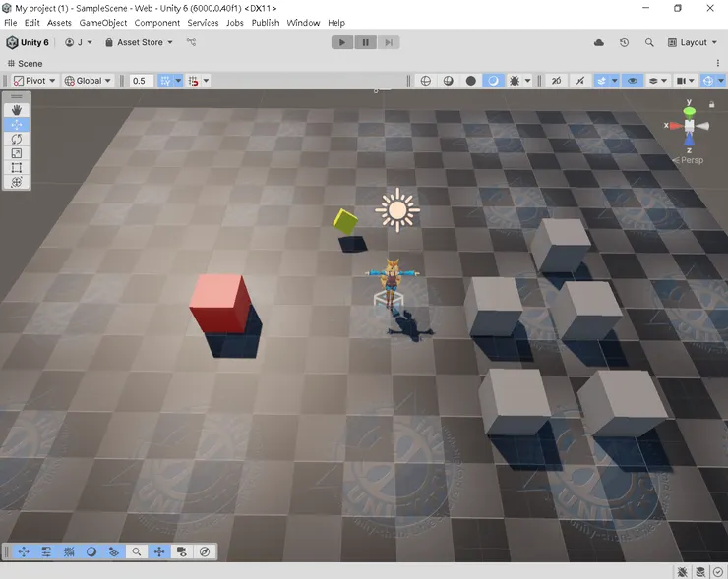Open the Global handle rotation dropdown
The height and width of the screenshot is (579, 728).
pyautogui.click(x=88, y=81)
